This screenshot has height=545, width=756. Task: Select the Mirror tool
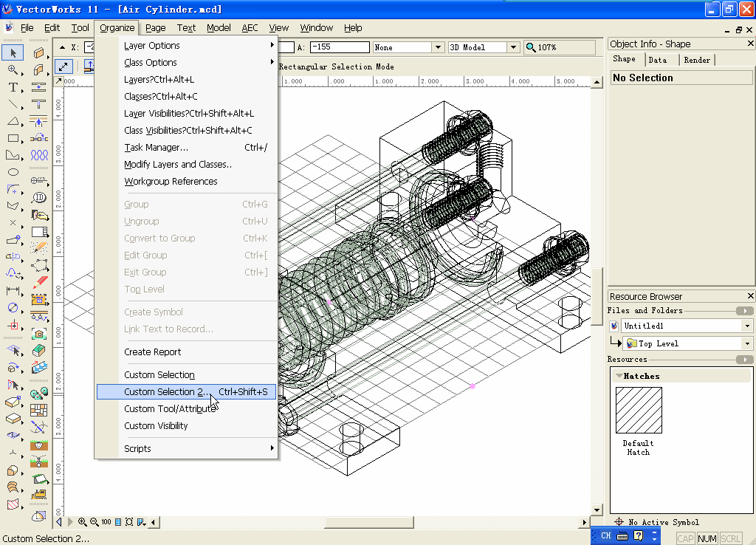13,256
